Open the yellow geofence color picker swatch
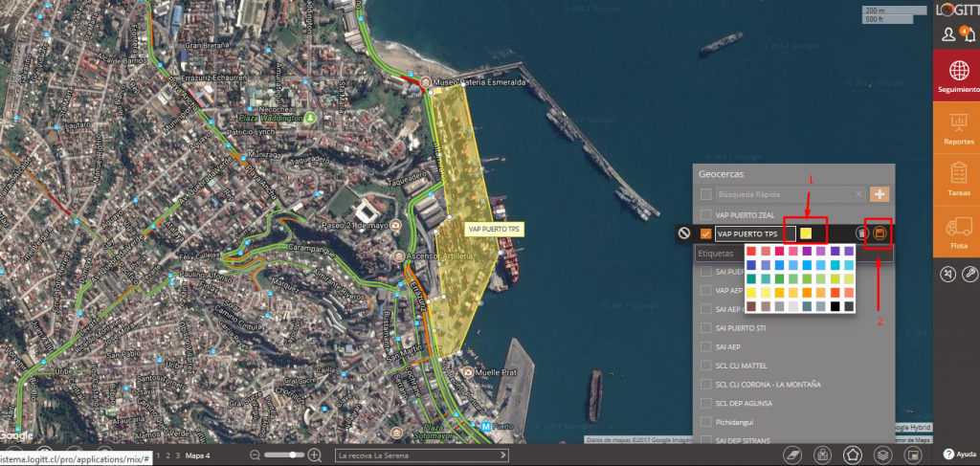980x466 pixels. pos(806,233)
